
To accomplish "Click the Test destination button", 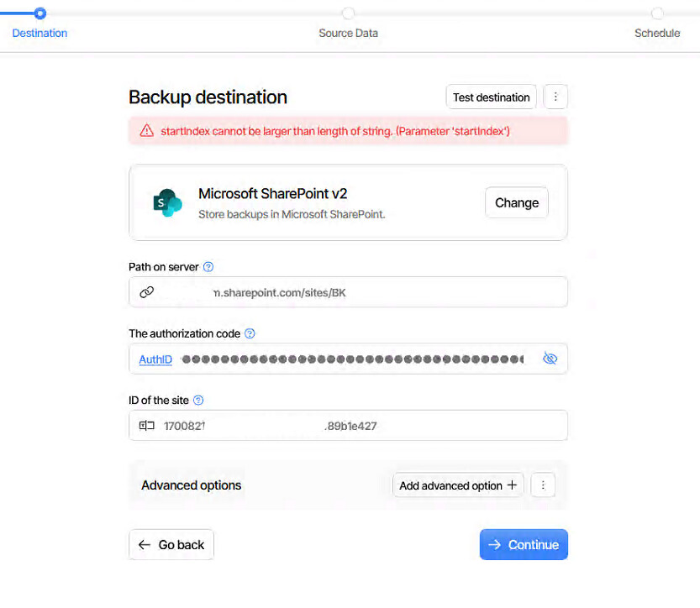I will click(x=491, y=97).
